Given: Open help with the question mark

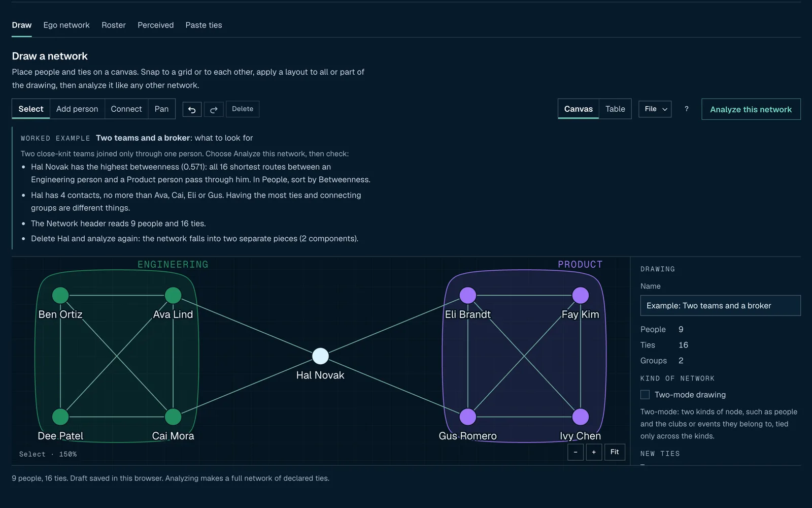Looking at the screenshot, I should 687,109.
